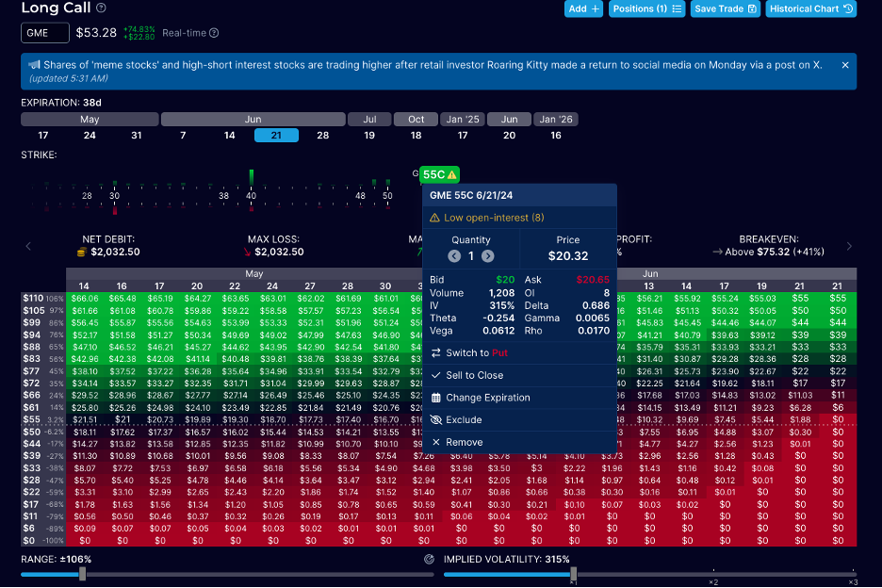Screen dimensions: 882x588
Task: Select the 28 June expiration date
Action: pos(323,136)
